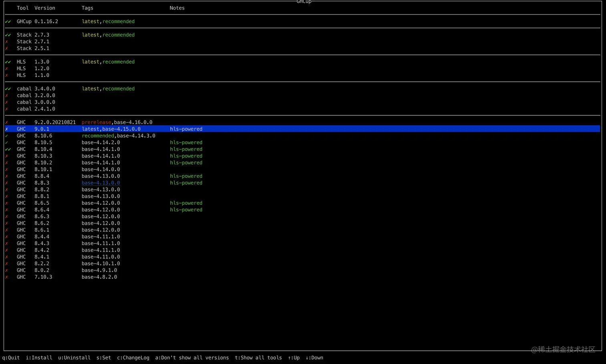Select version text 8.6.1 in the GHC list
This screenshot has width=606, height=364.
42,230
